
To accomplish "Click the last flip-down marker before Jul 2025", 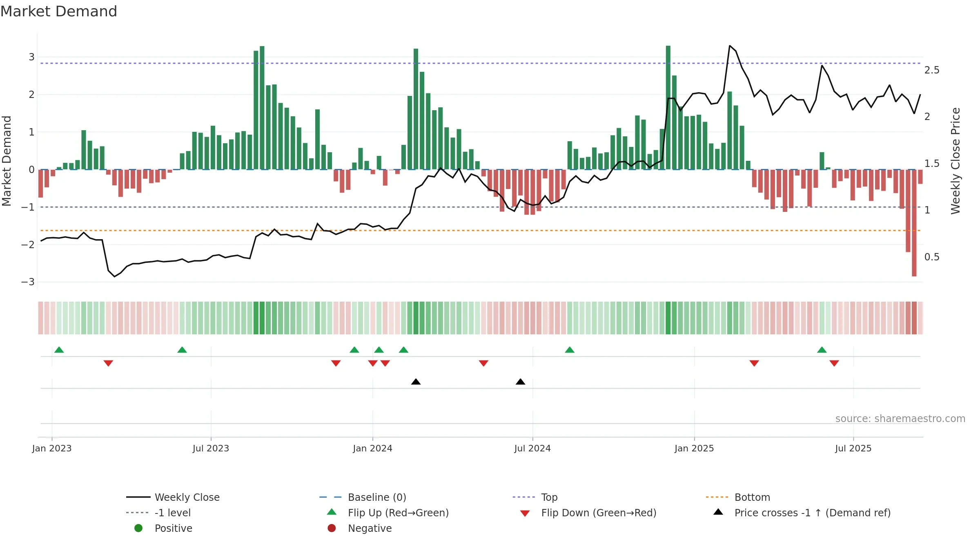I will [834, 363].
